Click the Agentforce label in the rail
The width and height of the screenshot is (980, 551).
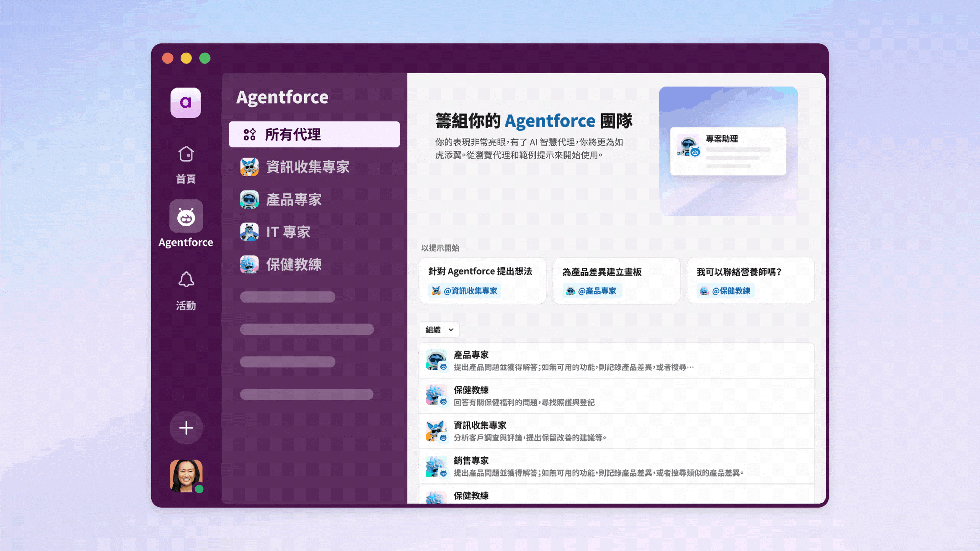[x=186, y=243]
